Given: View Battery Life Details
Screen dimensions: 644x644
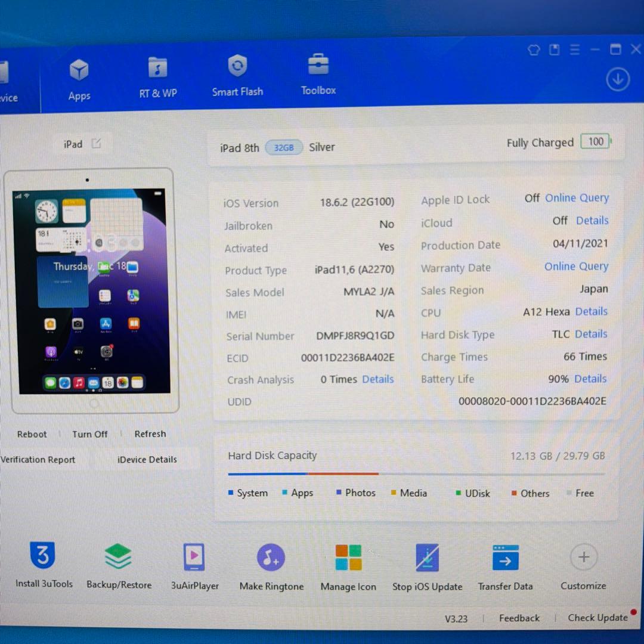Looking at the screenshot, I should [x=590, y=379].
